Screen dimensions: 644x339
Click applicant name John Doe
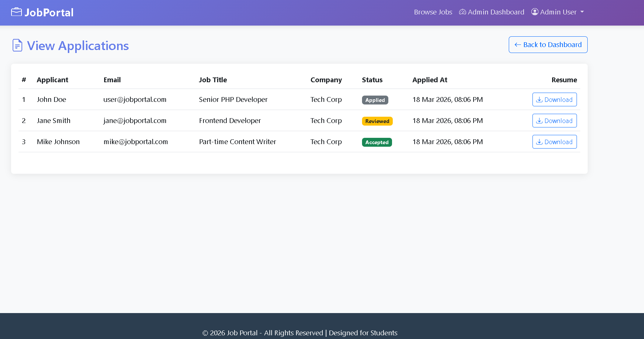52,100
